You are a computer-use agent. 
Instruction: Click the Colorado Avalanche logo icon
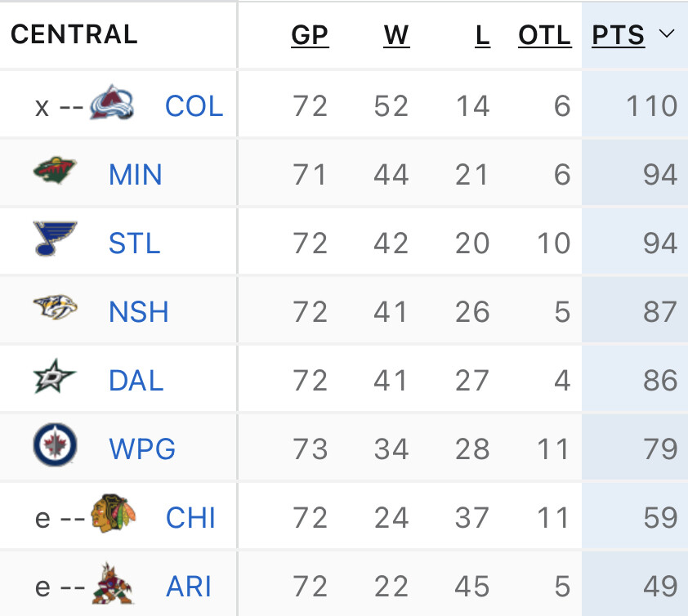[111, 104]
